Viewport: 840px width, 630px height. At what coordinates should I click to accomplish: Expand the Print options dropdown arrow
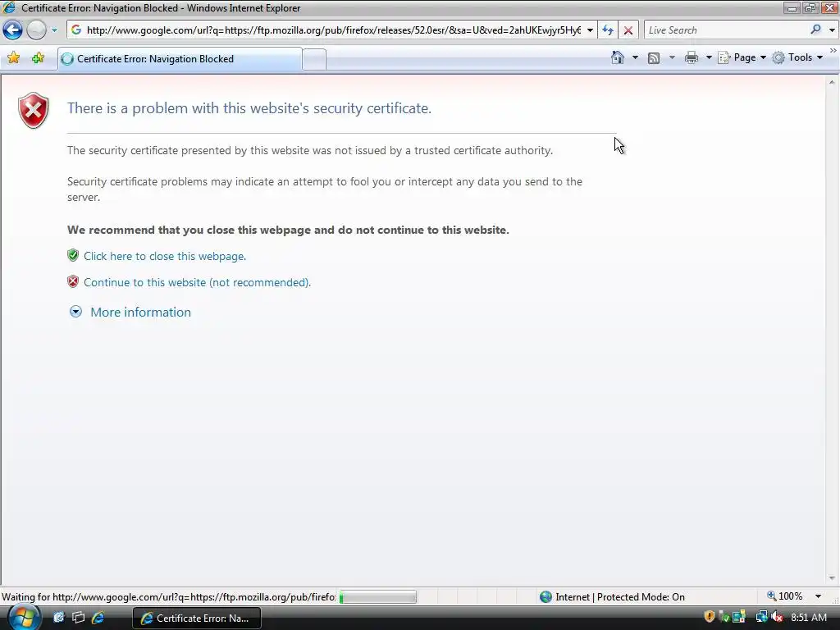tap(709, 57)
